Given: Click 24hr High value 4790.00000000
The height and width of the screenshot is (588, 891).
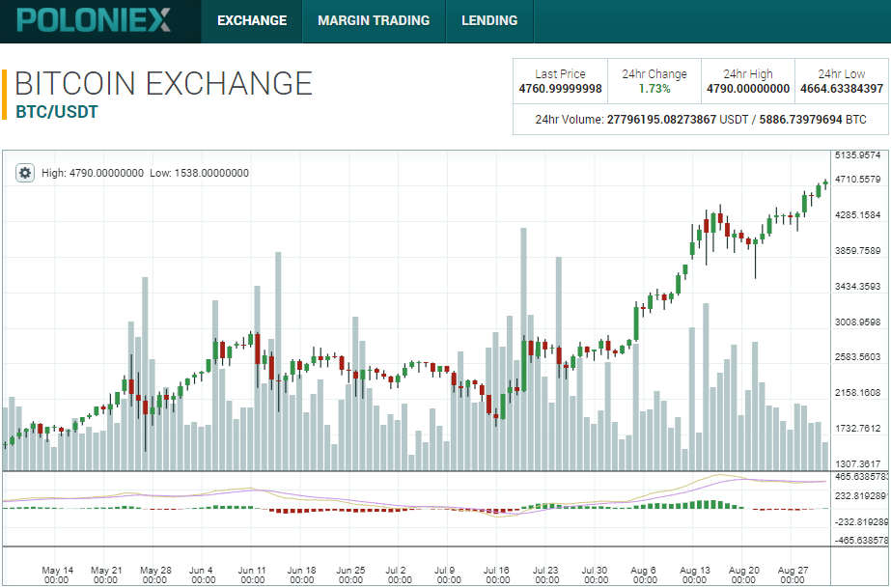Looking at the screenshot, I should point(748,89).
